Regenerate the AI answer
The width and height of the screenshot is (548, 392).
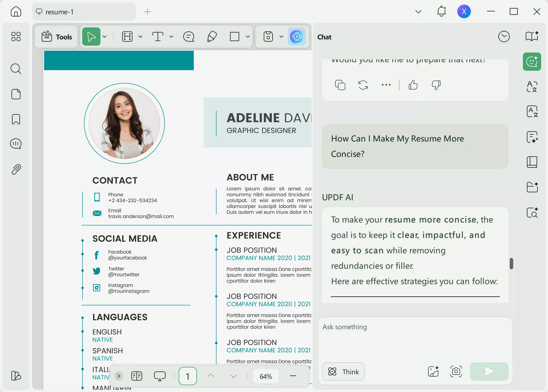[x=363, y=85]
